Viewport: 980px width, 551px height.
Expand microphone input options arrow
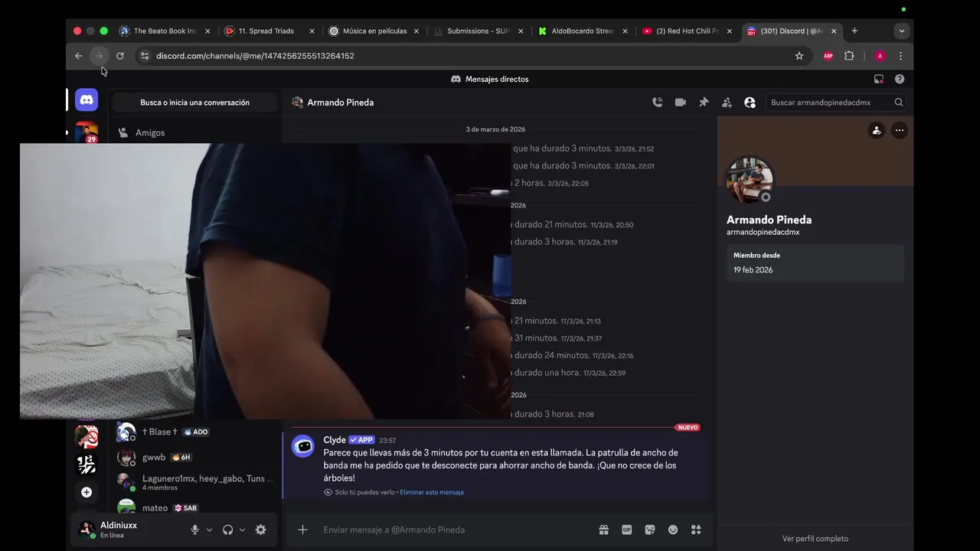(209, 530)
